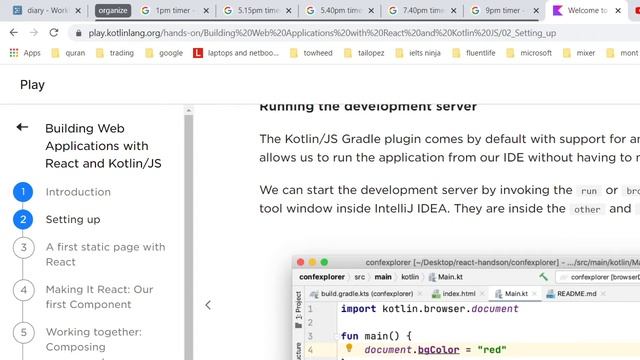640x360 pixels.
Task: Close the Welcome to Kotlin tab
Action: coord(618,11)
